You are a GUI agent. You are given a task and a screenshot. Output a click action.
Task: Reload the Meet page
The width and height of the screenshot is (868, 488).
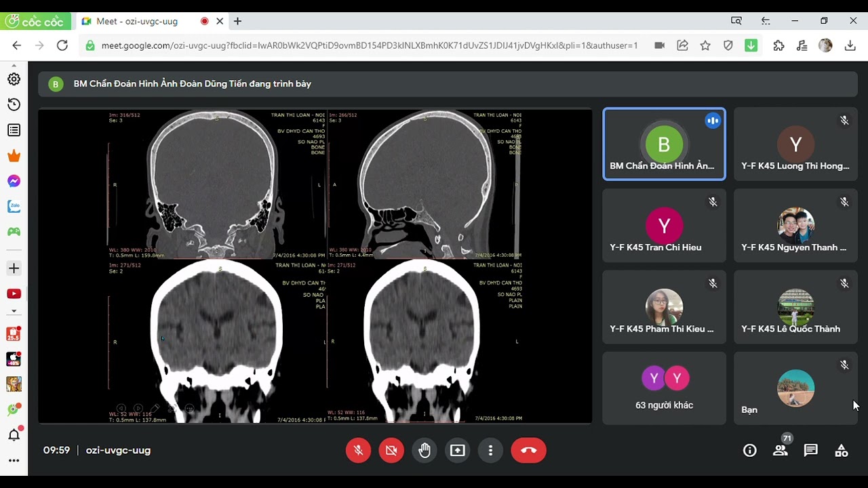(62, 45)
